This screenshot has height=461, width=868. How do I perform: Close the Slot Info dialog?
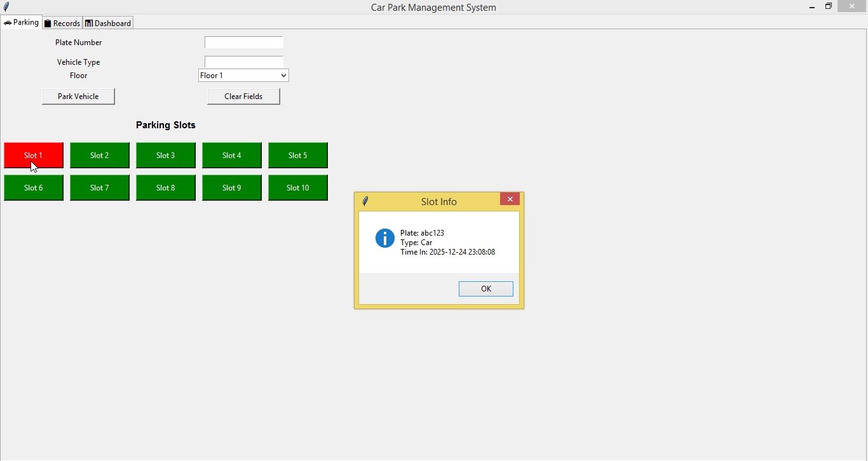click(x=510, y=199)
